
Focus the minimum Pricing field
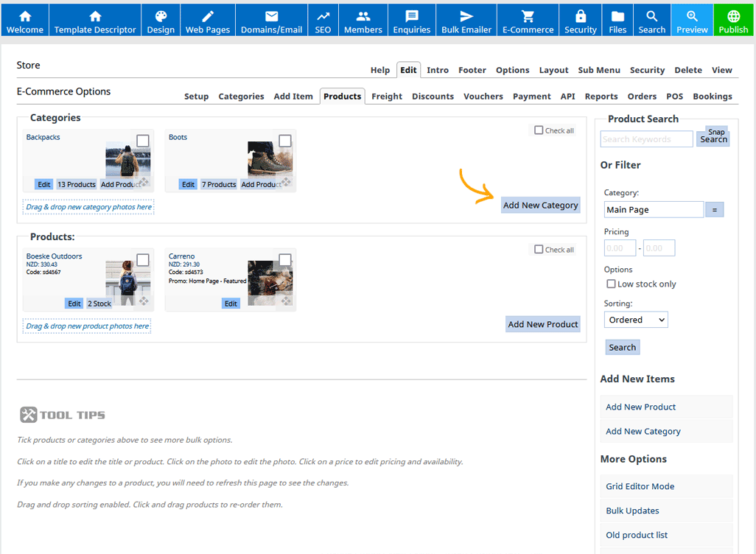coord(620,248)
